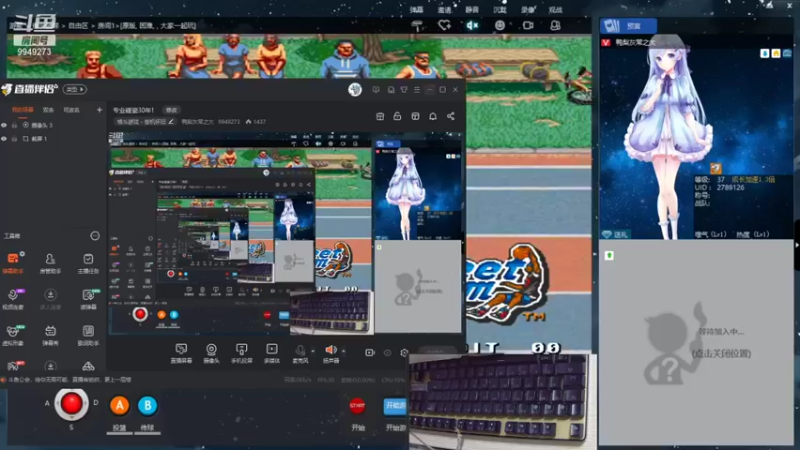Screen dimensions: 800x450
Task: Open the danmaku show tool icon
Action: coord(50,335)
